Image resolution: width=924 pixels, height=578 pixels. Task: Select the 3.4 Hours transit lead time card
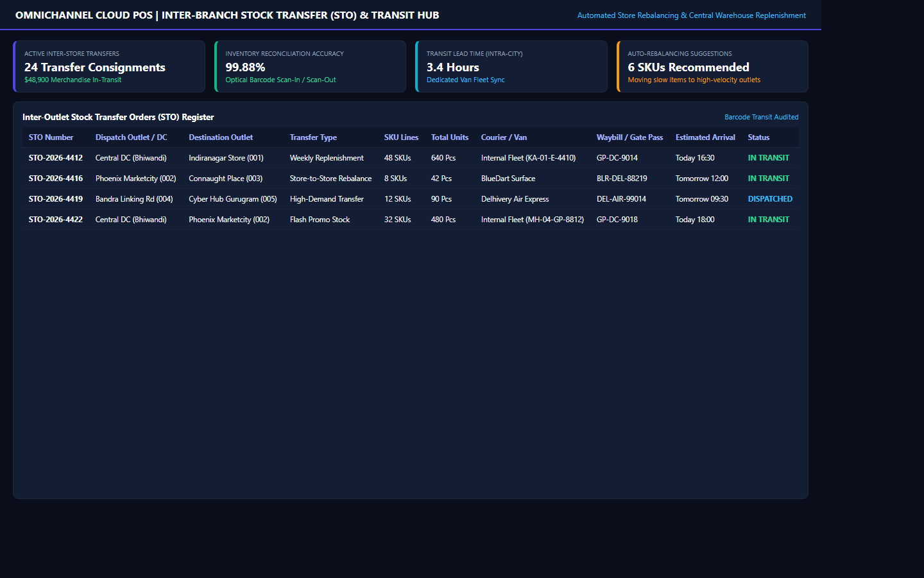tap(511, 67)
